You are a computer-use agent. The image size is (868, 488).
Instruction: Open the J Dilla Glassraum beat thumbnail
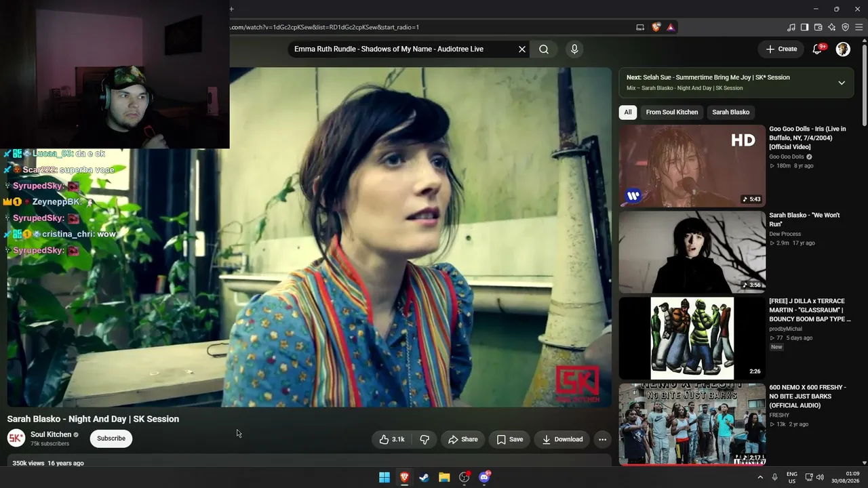pos(692,338)
